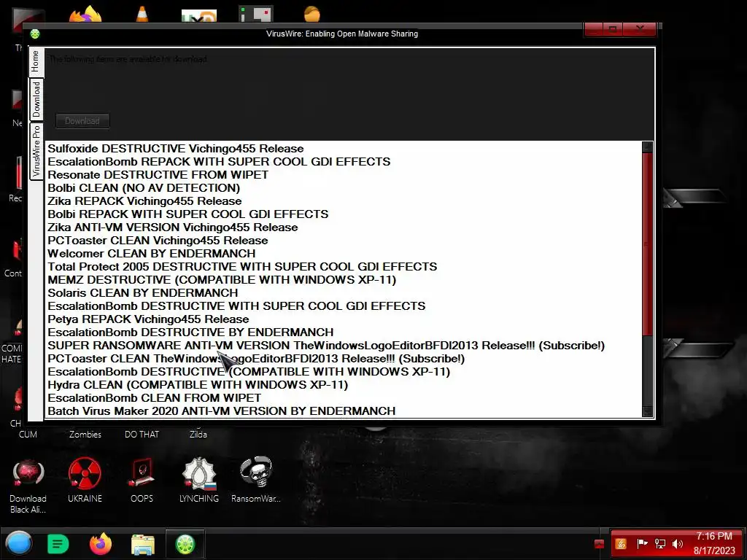Click the Start orb on the taskbar
Screen dimensions: 747x560
pyautogui.click(x=19, y=544)
